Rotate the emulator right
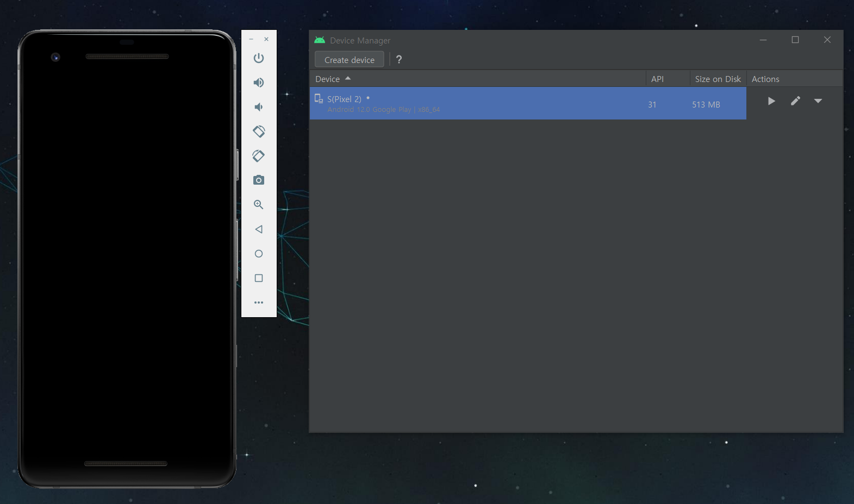The image size is (854, 504). click(x=259, y=156)
